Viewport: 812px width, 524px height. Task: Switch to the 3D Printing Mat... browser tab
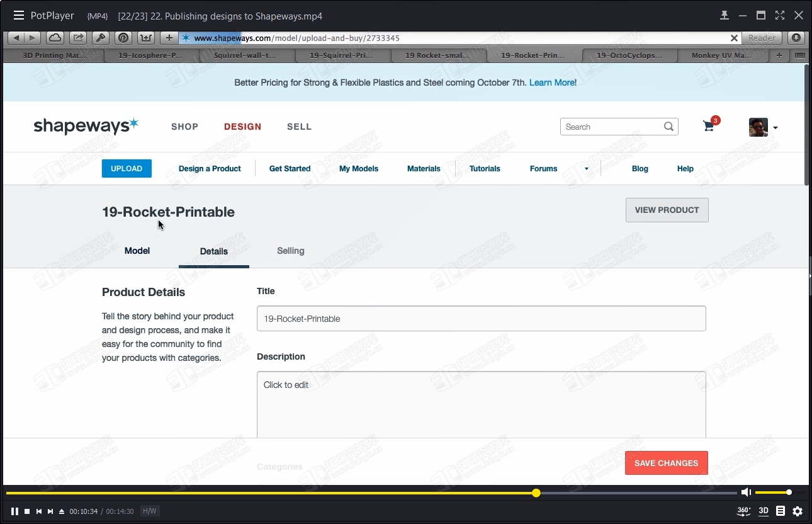point(55,55)
